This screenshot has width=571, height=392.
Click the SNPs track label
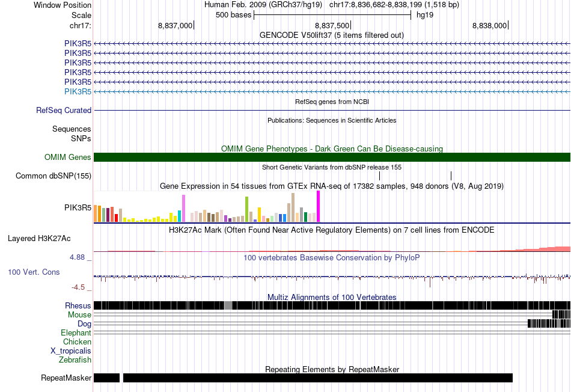(x=81, y=138)
